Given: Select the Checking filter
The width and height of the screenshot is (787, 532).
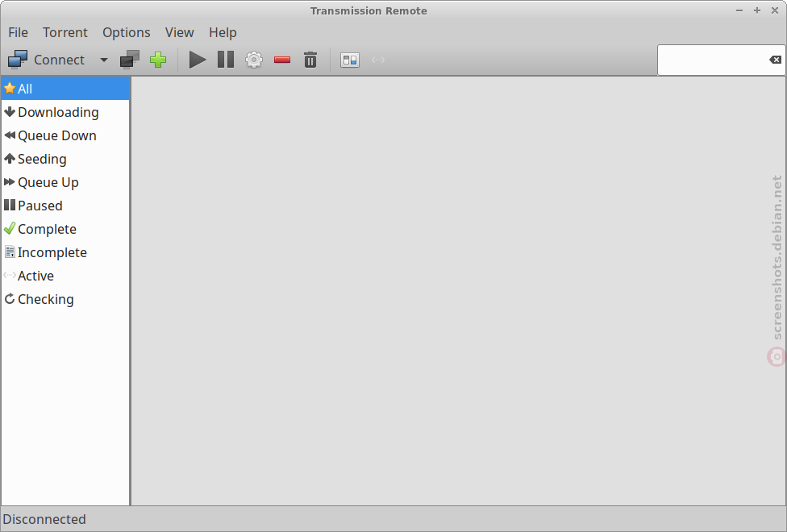Looking at the screenshot, I should 65,300.
